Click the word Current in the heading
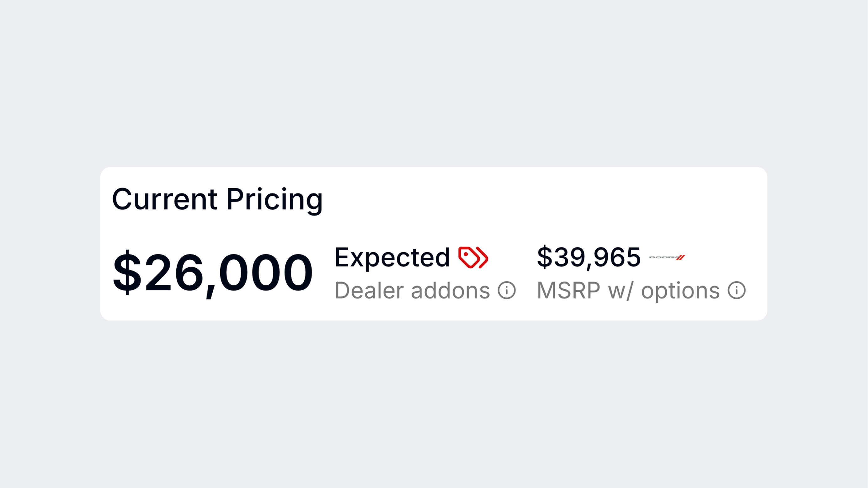Viewport: 868px width, 488px height. [x=165, y=199]
